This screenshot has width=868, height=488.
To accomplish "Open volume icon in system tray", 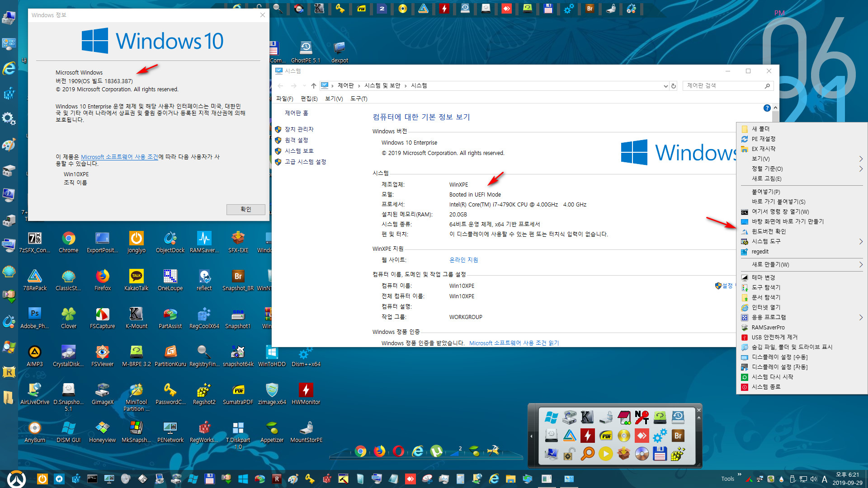I will 814,479.
